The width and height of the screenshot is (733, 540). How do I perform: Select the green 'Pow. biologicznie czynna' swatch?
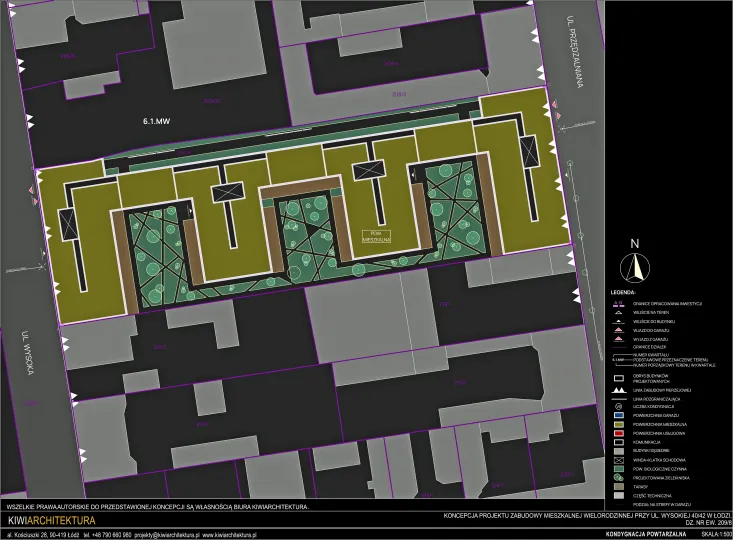pos(619,468)
